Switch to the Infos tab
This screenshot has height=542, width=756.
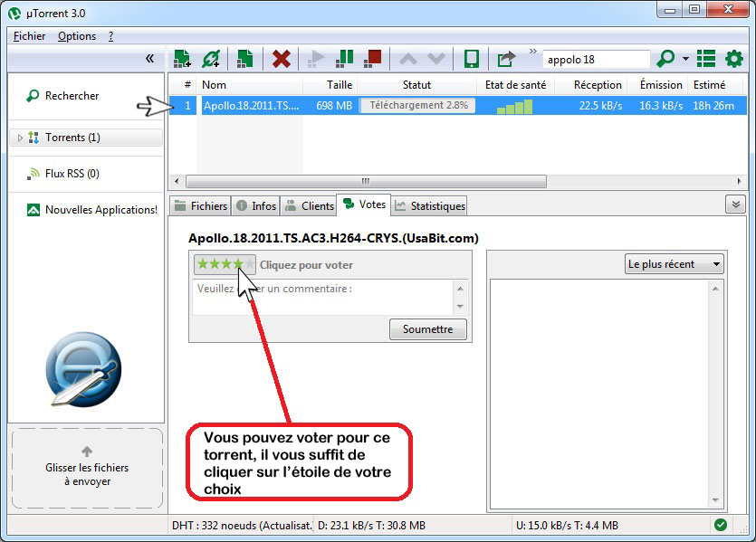point(256,206)
